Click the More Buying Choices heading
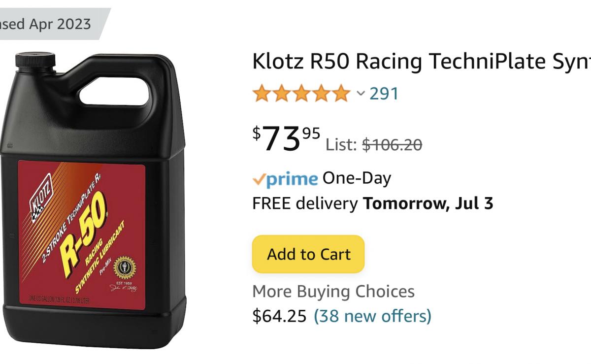This screenshot has width=591, height=364. [333, 292]
